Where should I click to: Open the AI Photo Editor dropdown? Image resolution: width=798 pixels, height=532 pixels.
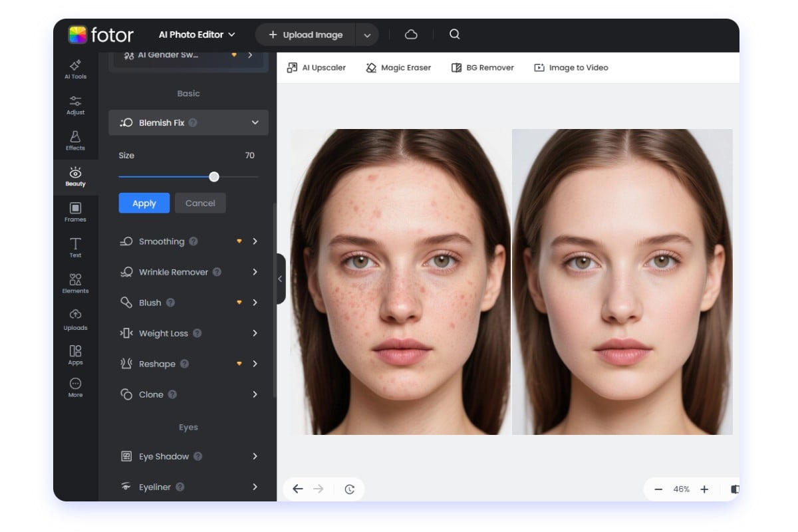click(197, 35)
